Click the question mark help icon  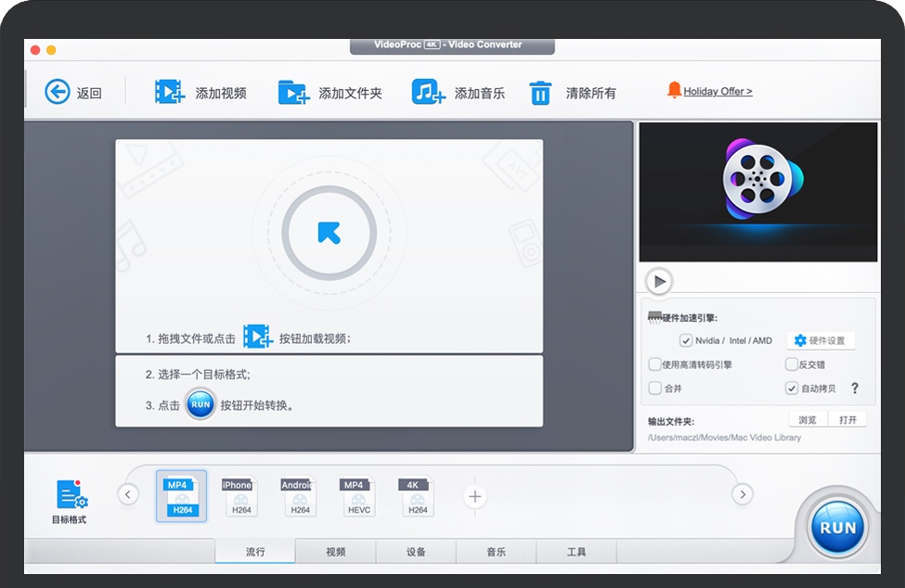click(x=855, y=389)
